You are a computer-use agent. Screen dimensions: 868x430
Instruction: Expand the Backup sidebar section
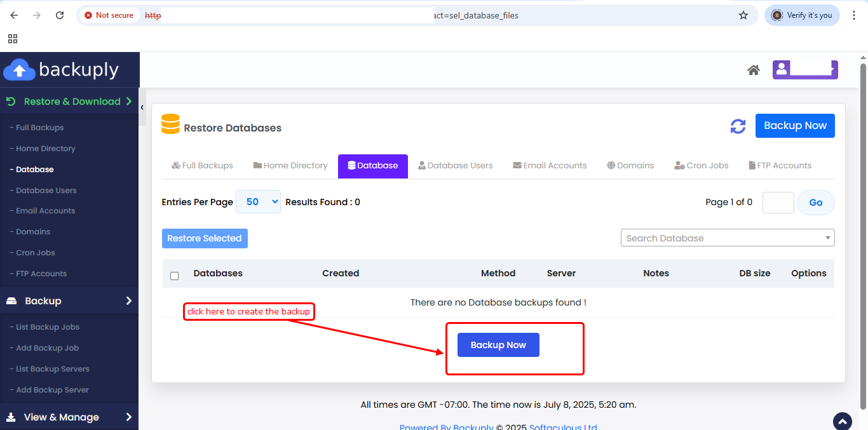point(69,301)
